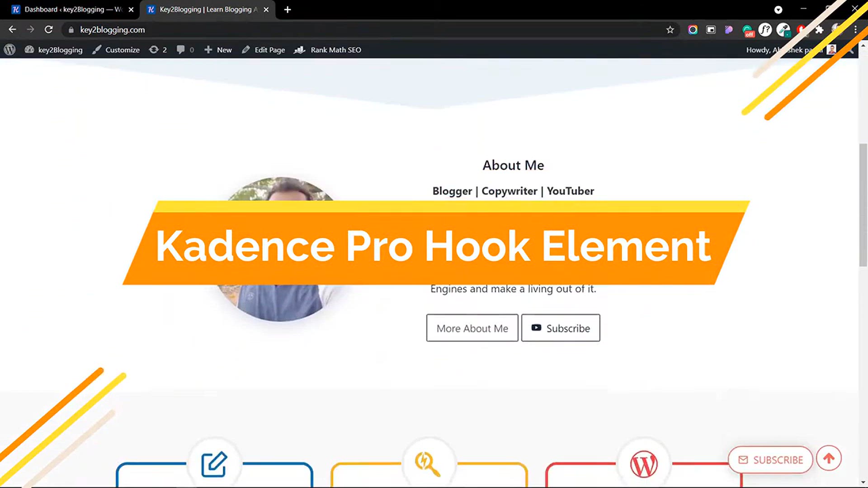Reload the key2blogging.com page
This screenshot has width=868, height=488.
point(48,30)
